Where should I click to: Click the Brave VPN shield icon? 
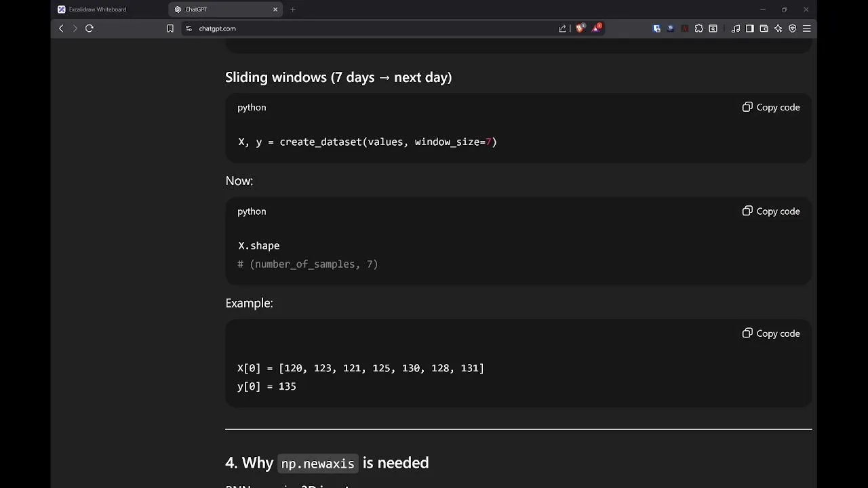point(792,28)
